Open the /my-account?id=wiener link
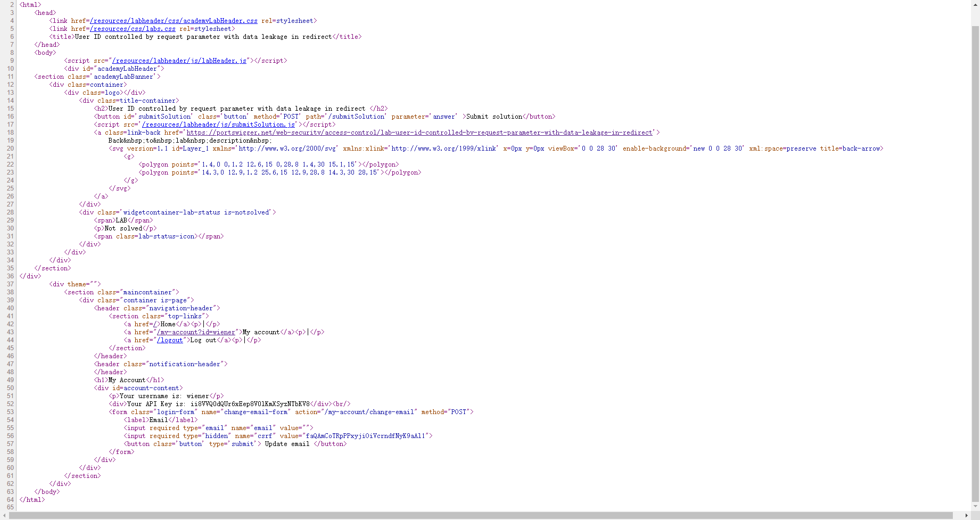 point(196,332)
